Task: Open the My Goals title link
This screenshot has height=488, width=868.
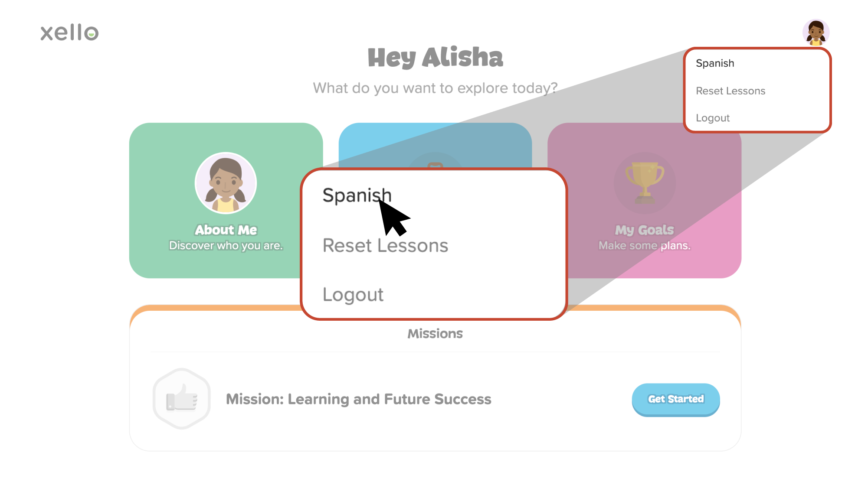Action: 644,230
